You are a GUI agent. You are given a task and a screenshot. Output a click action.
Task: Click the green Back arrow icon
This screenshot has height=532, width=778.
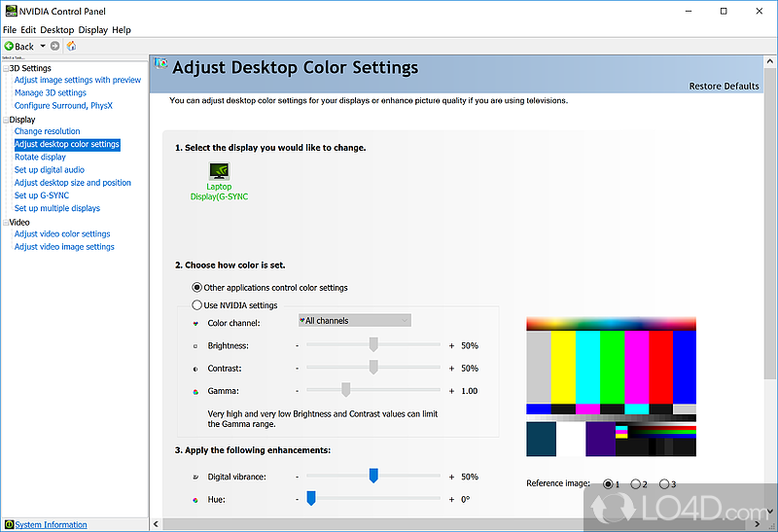click(x=9, y=46)
